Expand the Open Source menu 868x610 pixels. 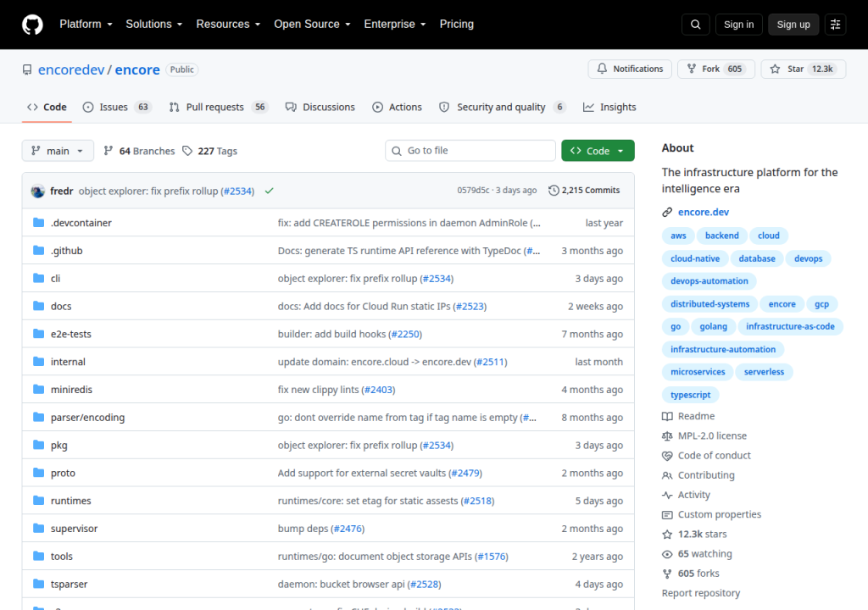click(x=312, y=25)
